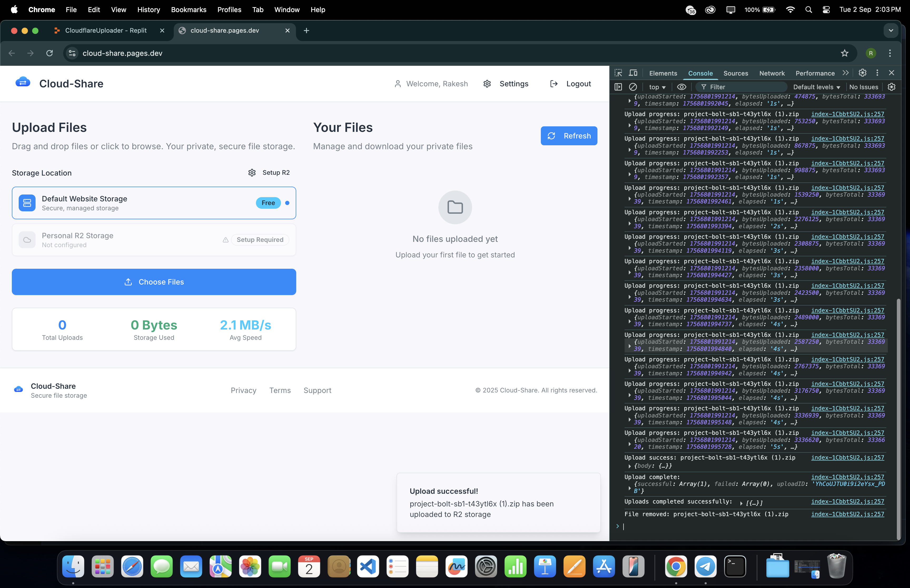Click the console Filter input field
Screen dimensions: 910x588
pyautogui.click(x=741, y=87)
